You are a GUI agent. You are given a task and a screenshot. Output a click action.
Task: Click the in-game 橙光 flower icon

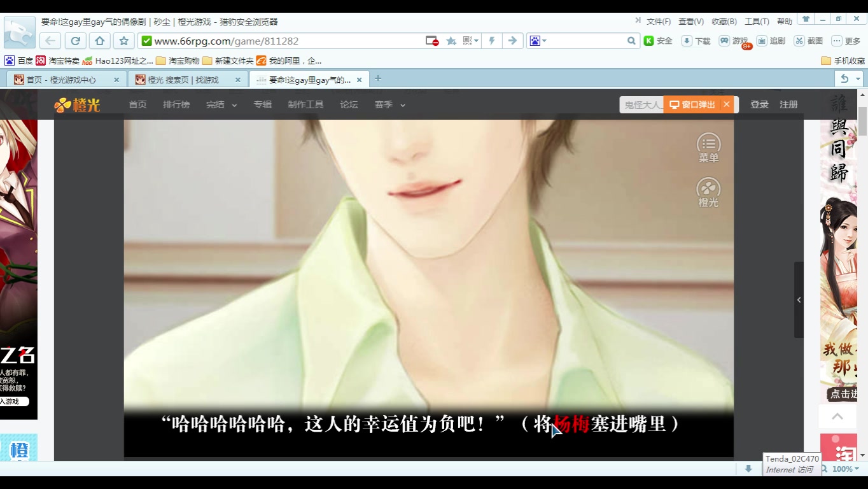tap(708, 192)
